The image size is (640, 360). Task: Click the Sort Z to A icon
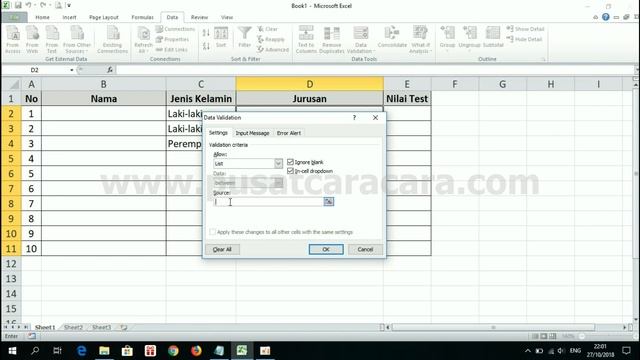tap(206, 46)
